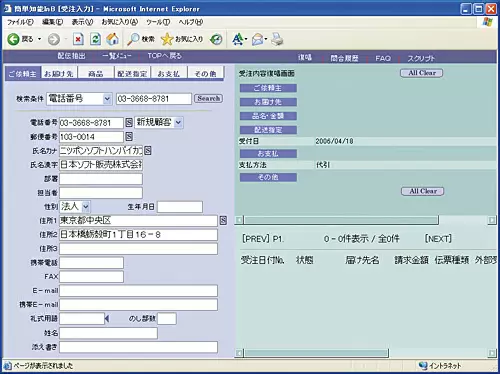Click the Search button
The width and height of the screenshot is (500, 374).
(208, 98)
